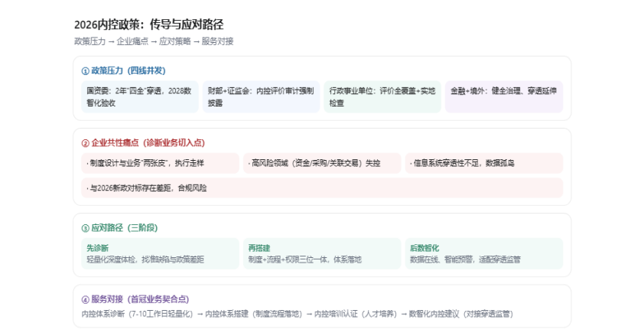This screenshot has width=644, height=333.
Task: Click section heading "② 企业共性痛点（诊断业务切入点）"
Action: coord(143,142)
